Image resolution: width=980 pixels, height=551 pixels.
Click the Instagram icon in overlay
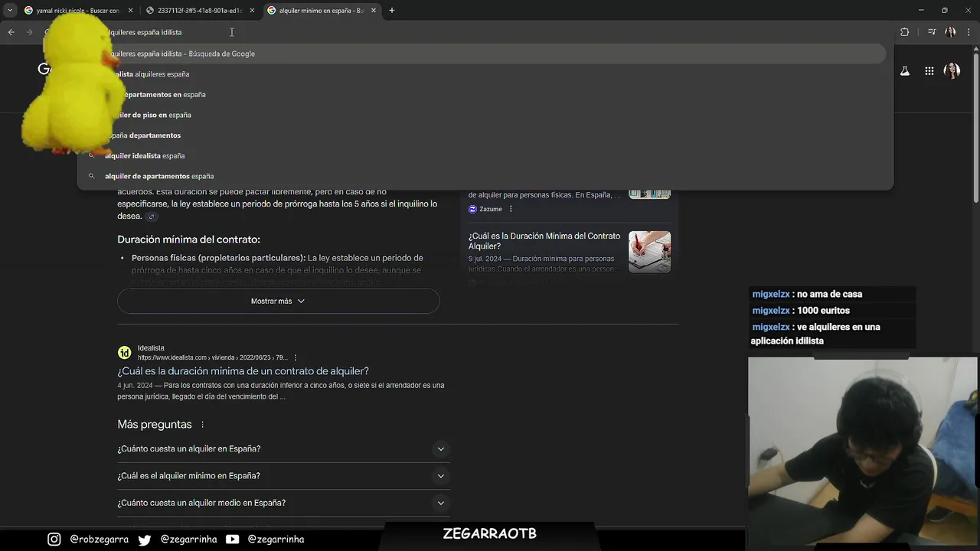[54, 540]
